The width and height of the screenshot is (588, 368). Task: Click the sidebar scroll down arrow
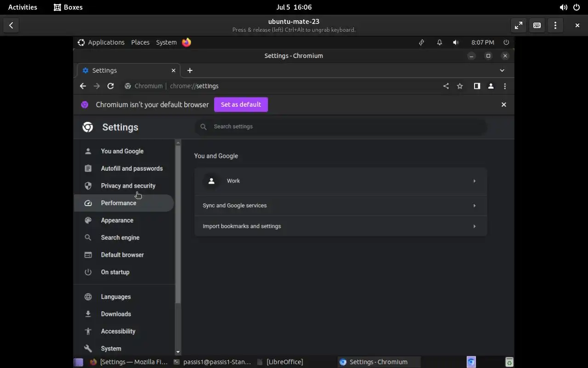pos(178,352)
